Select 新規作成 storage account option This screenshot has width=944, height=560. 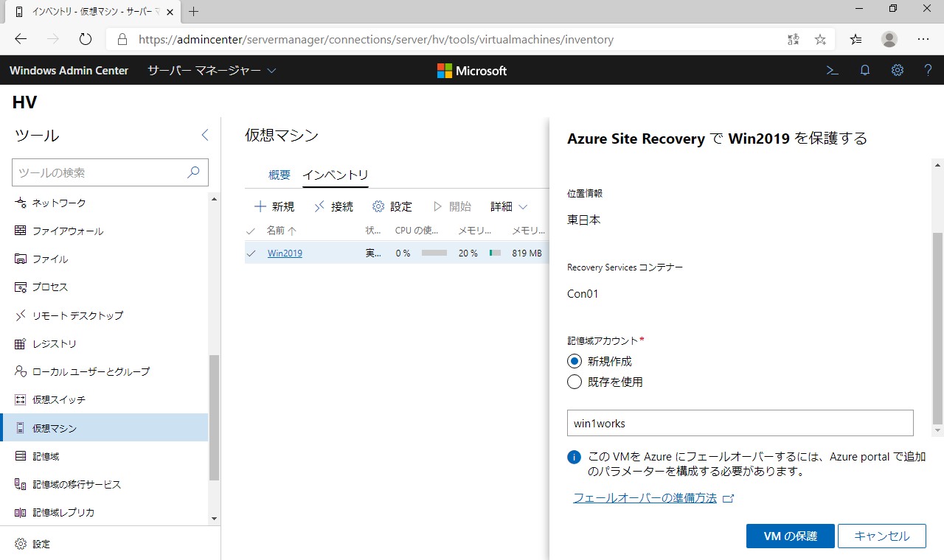(575, 361)
